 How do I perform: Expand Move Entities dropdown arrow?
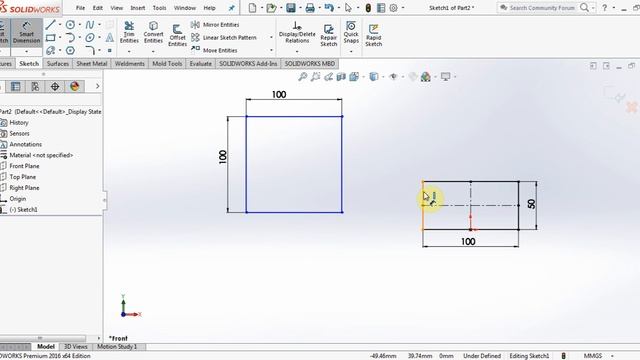coord(271,50)
